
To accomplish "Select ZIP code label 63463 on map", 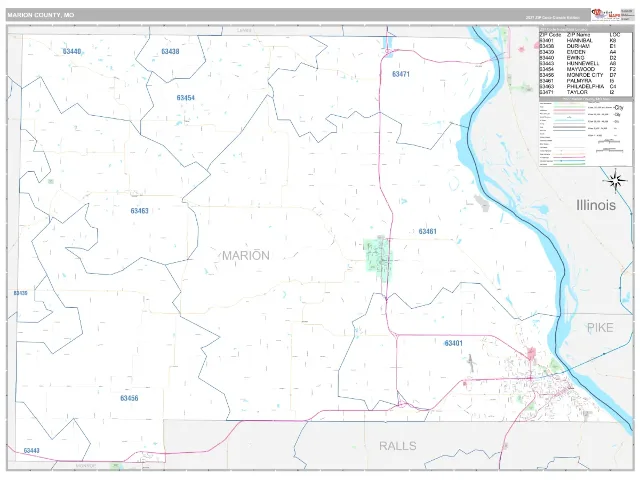I will pyautogui.click(x=140, y=211).
